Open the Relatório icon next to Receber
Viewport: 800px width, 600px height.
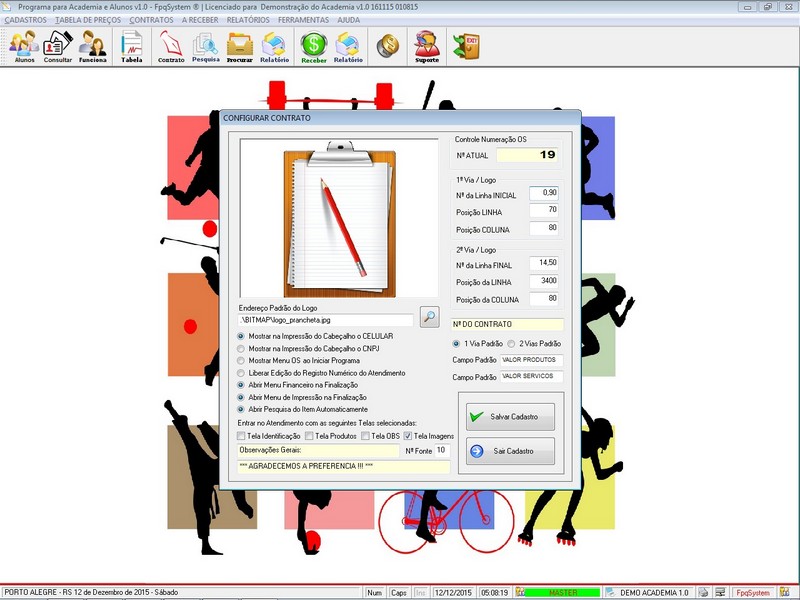coord(348,46)
